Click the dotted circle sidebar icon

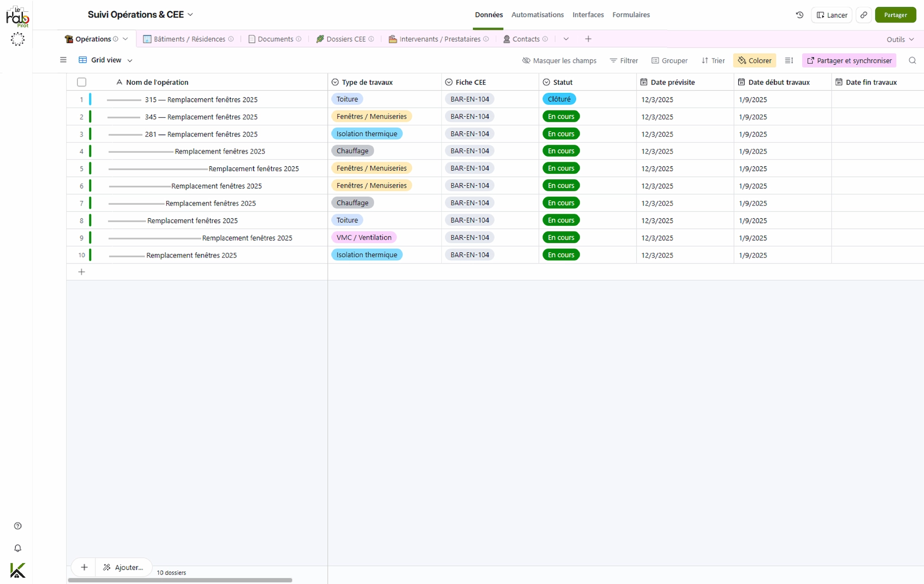click(x=17, y=39)
